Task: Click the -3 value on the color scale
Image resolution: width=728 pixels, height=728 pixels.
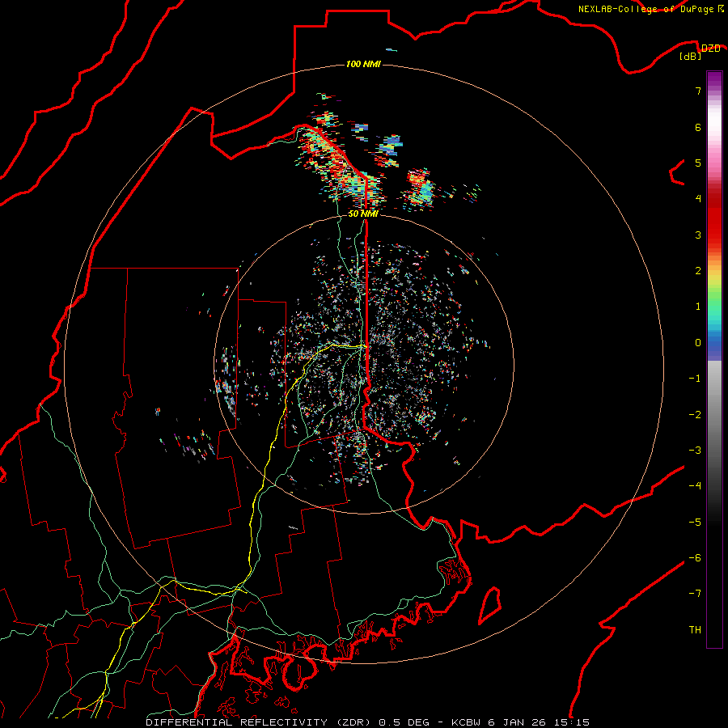Action: tap(695, 451)
